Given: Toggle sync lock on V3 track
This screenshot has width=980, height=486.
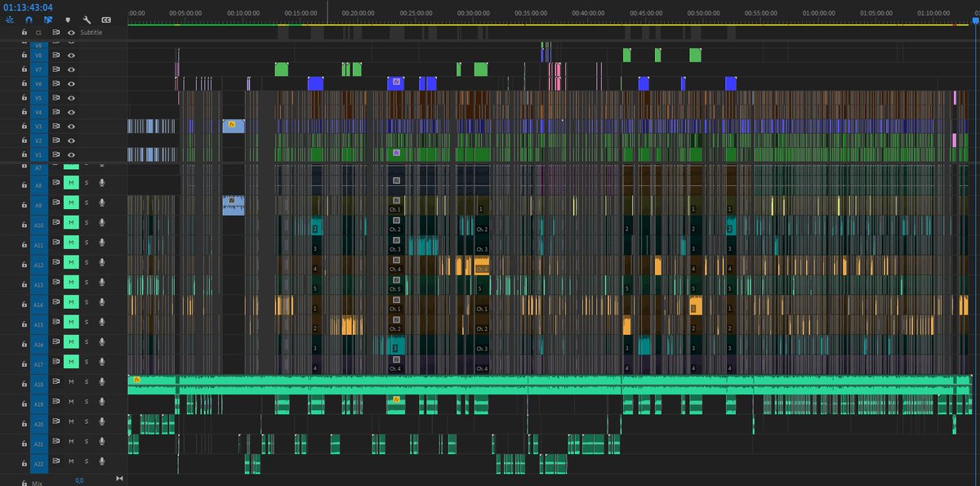Looking at the screenshot, I should point(56,126).
